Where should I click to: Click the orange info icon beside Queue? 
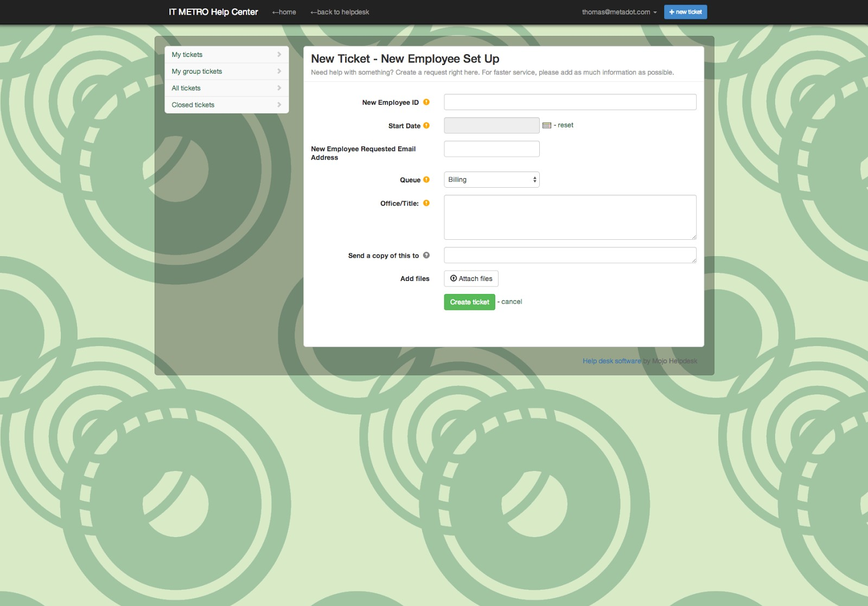click(426, 180)
